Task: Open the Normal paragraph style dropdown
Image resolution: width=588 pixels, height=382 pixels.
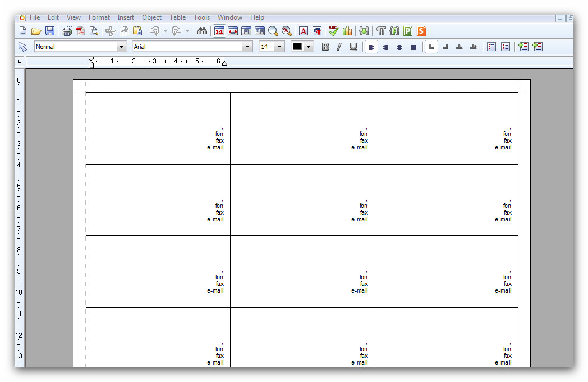Action: point(121,47)
